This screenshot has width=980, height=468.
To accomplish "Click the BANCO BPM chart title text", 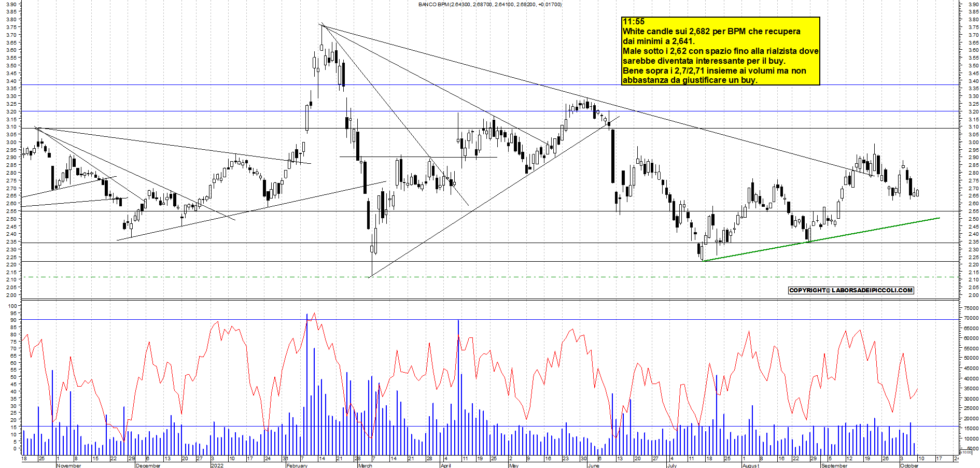I will (x=490, y=5).
